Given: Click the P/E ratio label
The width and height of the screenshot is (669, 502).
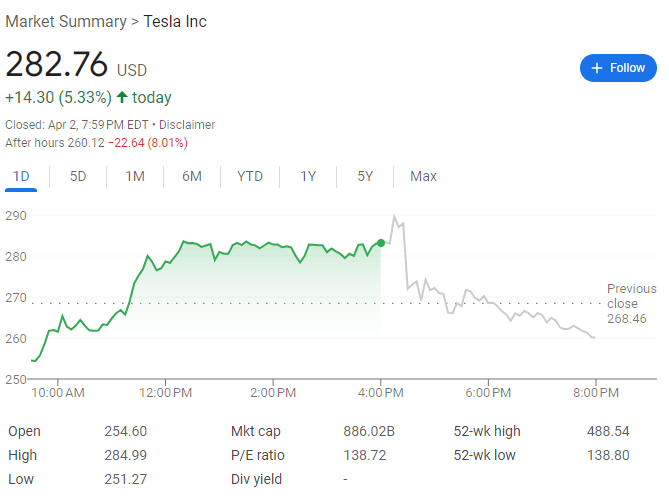Looking at the screenshot, I should pyautogui.click(x=257, y=455).
